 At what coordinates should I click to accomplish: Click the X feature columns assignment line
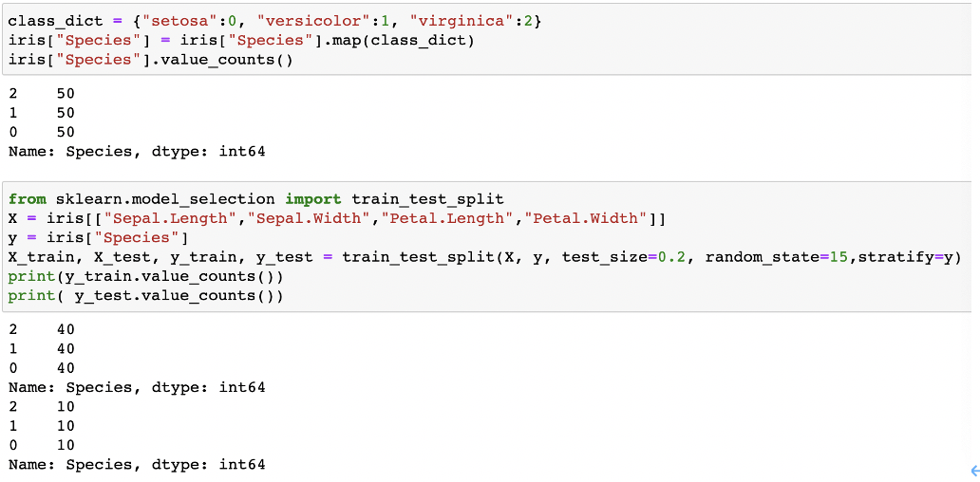pyautogui.click(x=337, y=218)
